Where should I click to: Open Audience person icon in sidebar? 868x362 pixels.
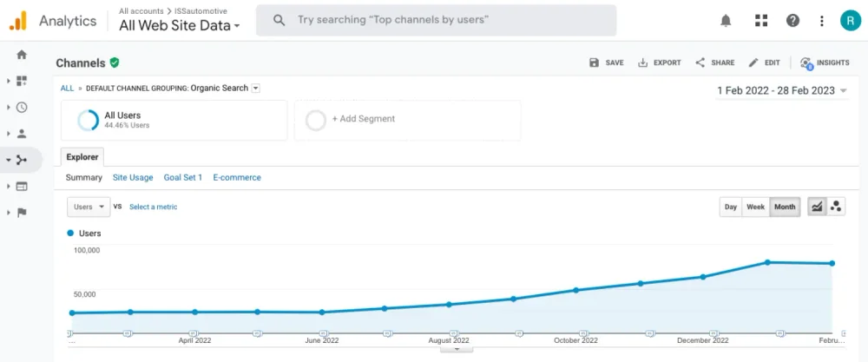22,134
